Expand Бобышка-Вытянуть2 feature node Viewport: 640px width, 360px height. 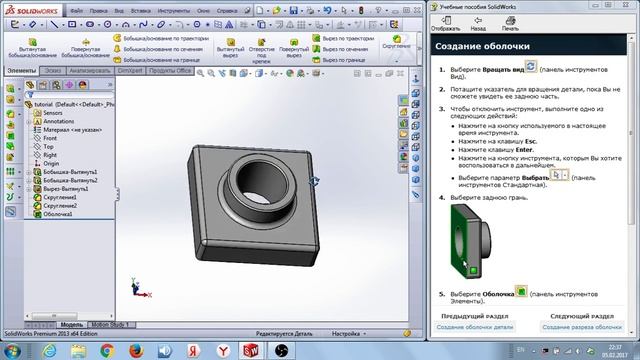(29, 181)
